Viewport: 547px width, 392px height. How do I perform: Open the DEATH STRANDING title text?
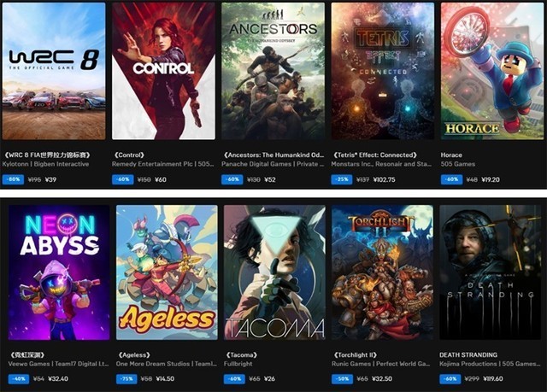pos(468,355)
